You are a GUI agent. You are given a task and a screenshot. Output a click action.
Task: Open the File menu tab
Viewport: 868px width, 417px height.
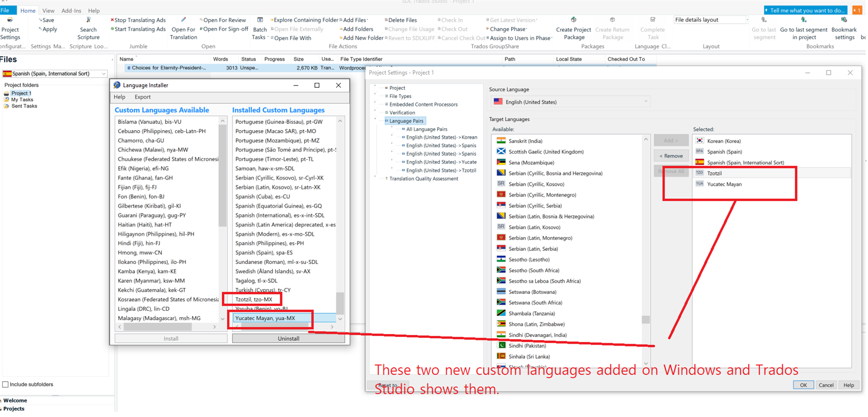click(x=8, y=10)
